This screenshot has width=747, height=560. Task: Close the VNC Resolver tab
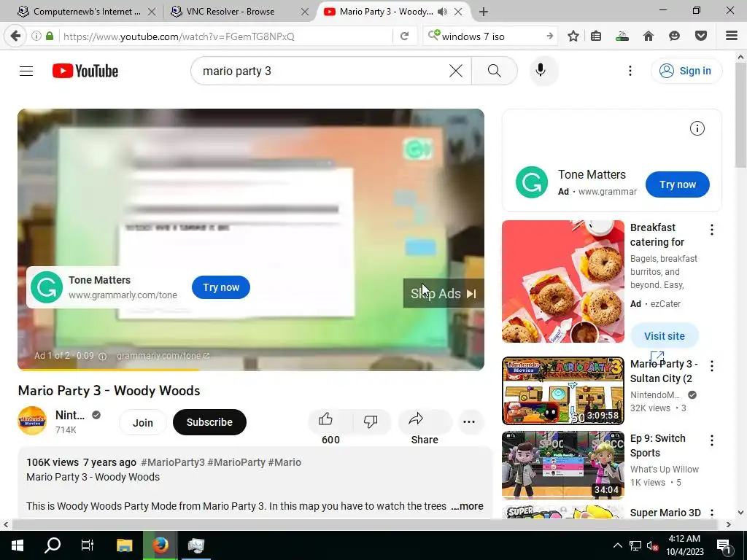tap(305, 12)
